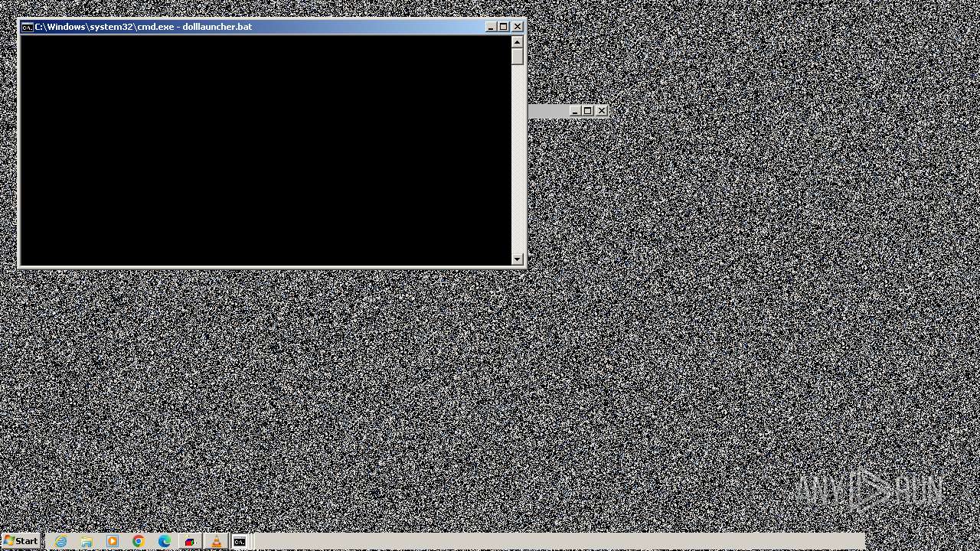Open VLC media player from the taskbar

coord(216,541)
